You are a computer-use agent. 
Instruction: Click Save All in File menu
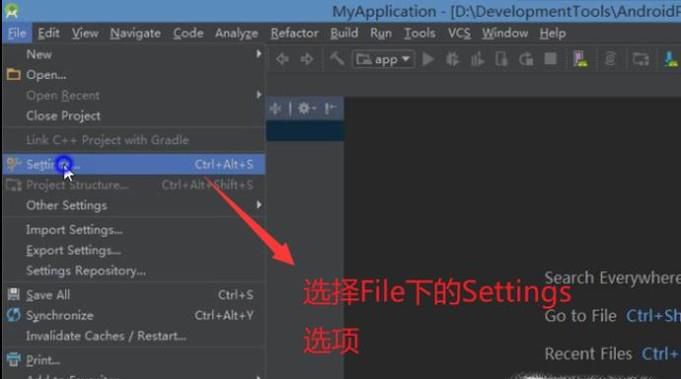point(134,295)
